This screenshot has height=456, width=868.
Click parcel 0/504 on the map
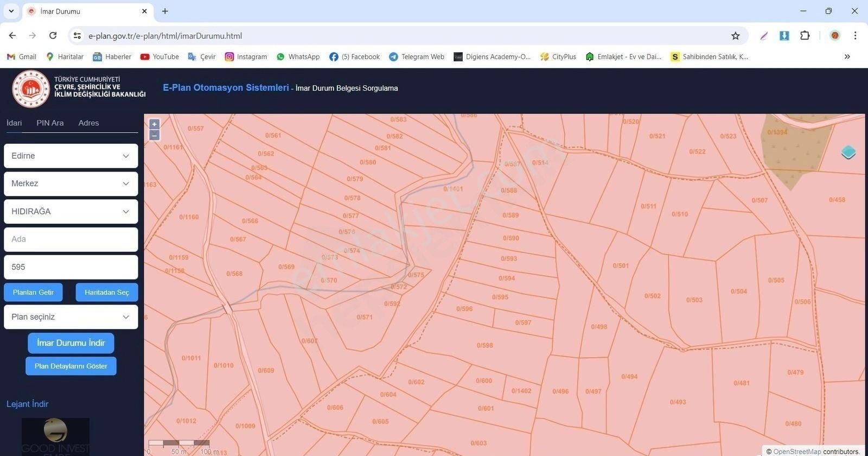pyautogui.click(x=739, y=292)
